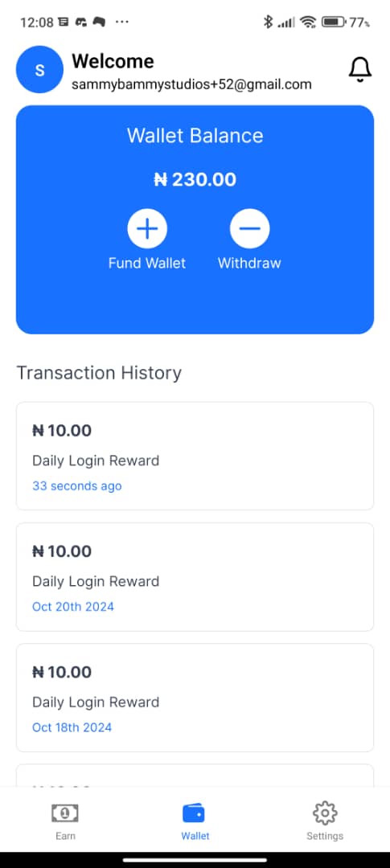Image resolution: width=390 pixels, height=868 pixels.
Task: Open the Oct 18th 2024 transaction
Action: 195,698
